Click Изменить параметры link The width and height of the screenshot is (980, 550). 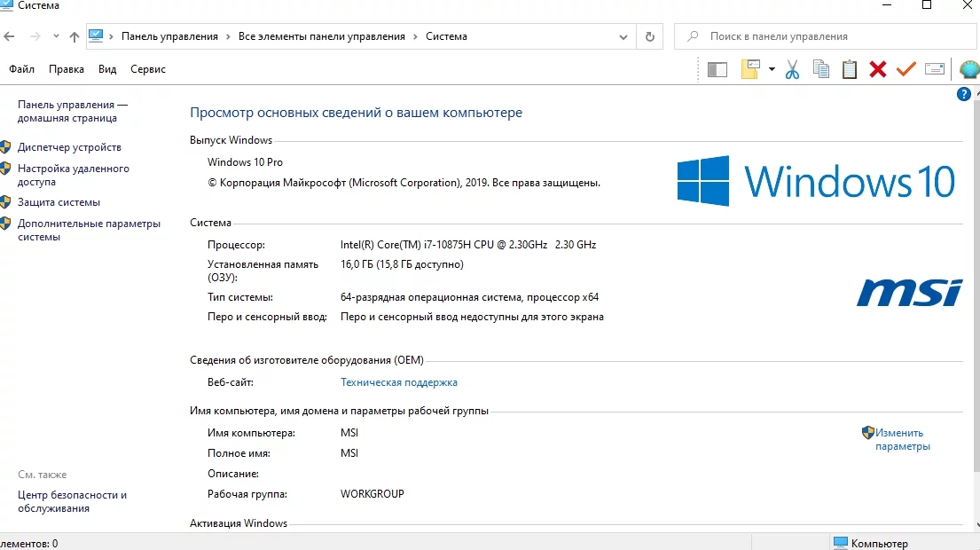pos(902,439)
